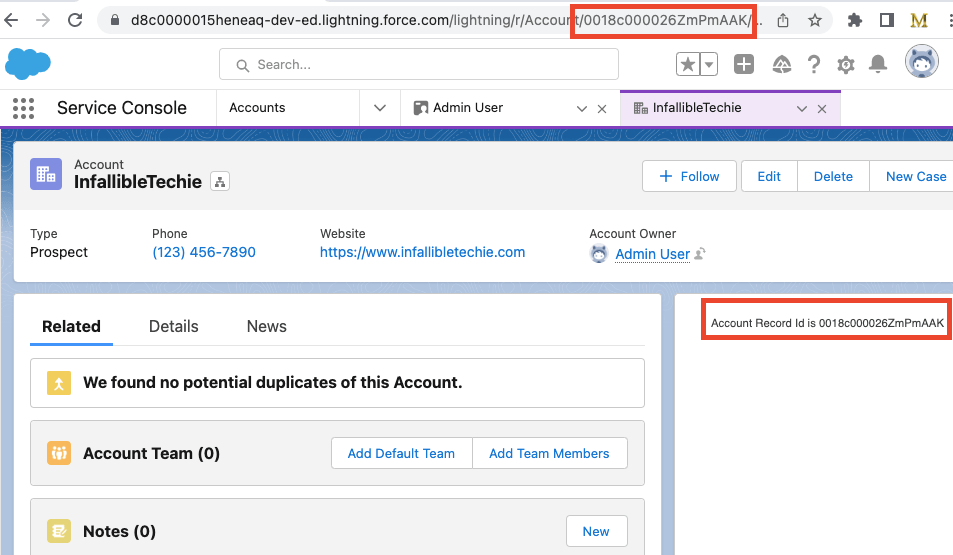Expand the Accounts navigation menu chevron
The height and width of the screenshot is (555, 953).
(380, 108)
